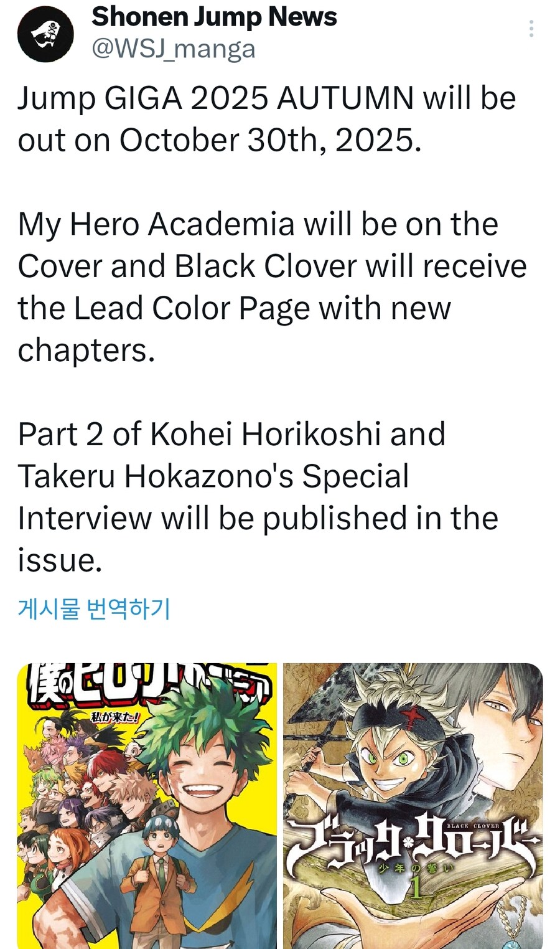Click the Jump GIGA 2025 AUTUMN release paragraph

click(267, 119)
